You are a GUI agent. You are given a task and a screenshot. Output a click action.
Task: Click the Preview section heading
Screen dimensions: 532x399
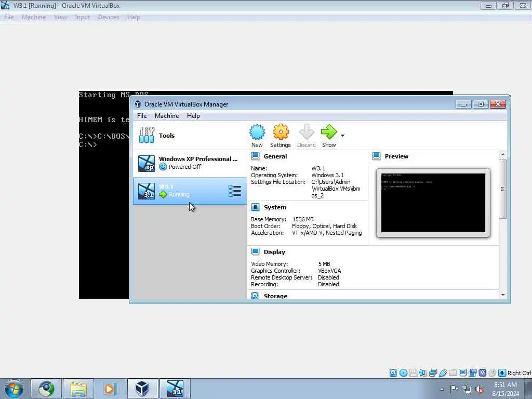tap(396, 156)
